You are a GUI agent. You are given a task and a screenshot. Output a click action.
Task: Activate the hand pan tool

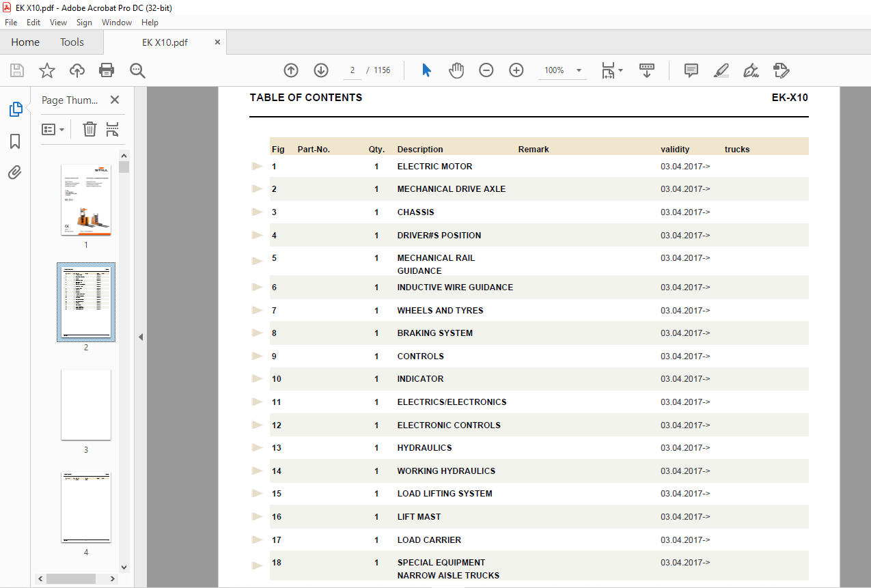456,70
